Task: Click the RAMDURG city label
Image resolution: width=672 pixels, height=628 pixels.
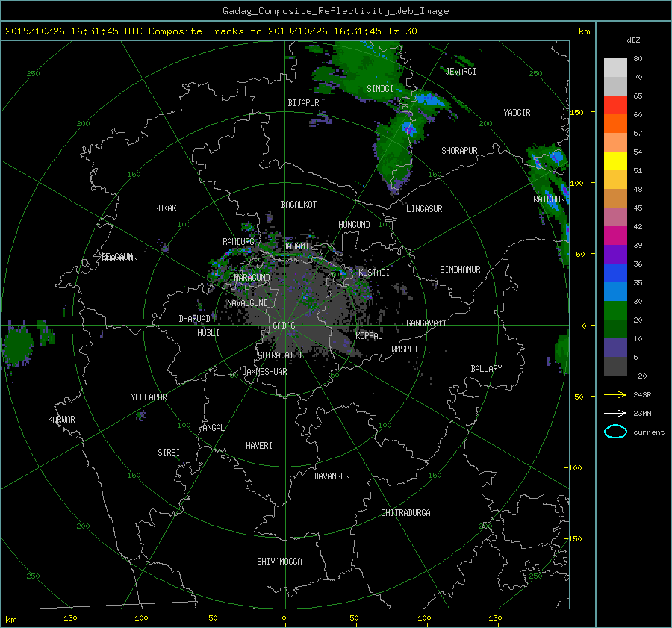Action: point(238,242)
